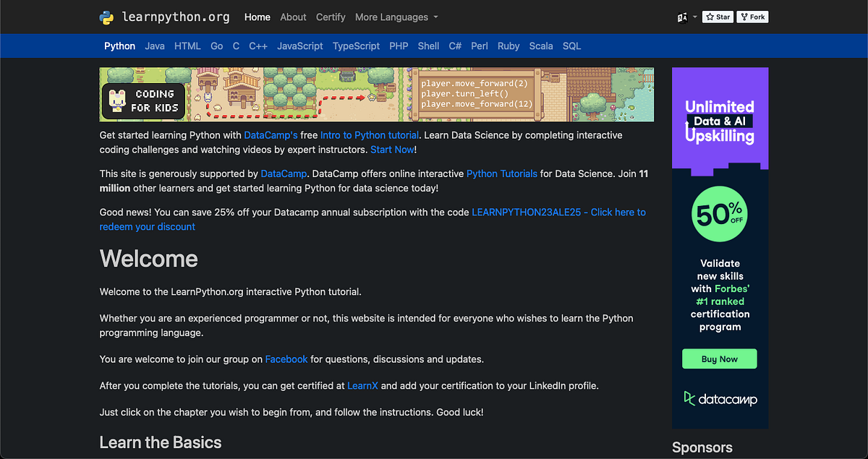Go to the Home nav item

tap(258, 17)
